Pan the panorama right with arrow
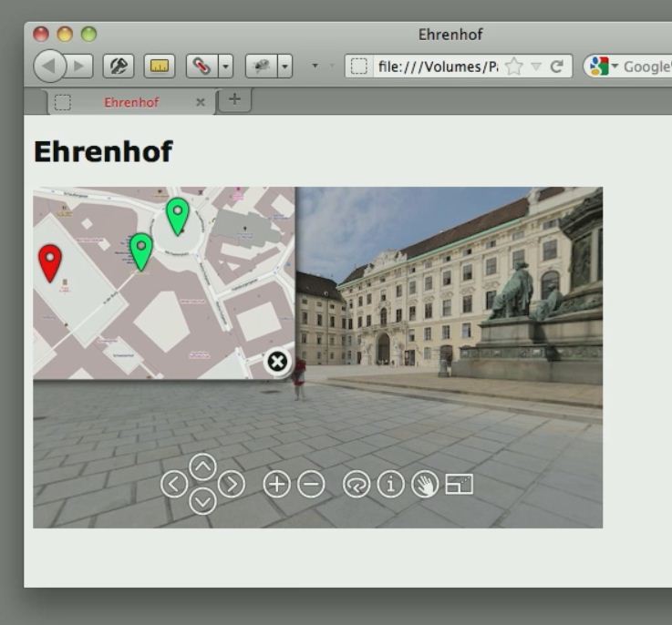 pos(233,485)
